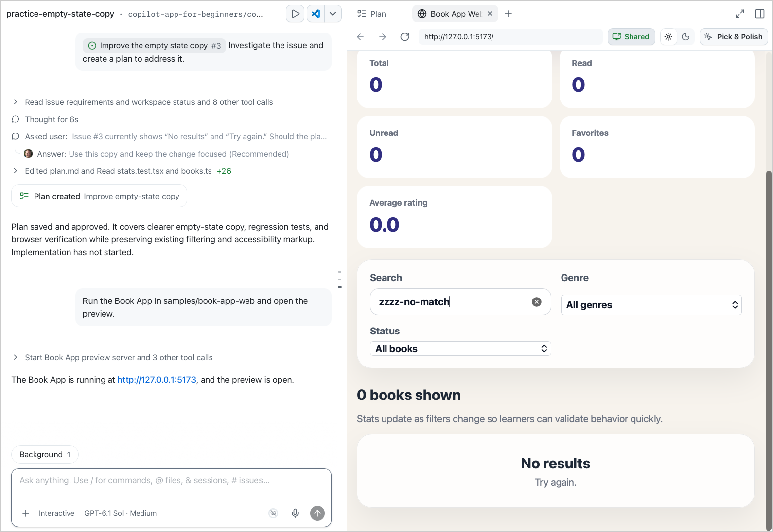This screenshot has width=773, height=532.
Task: Add a new tab with plus icon
Action: (x=508, y=14)
